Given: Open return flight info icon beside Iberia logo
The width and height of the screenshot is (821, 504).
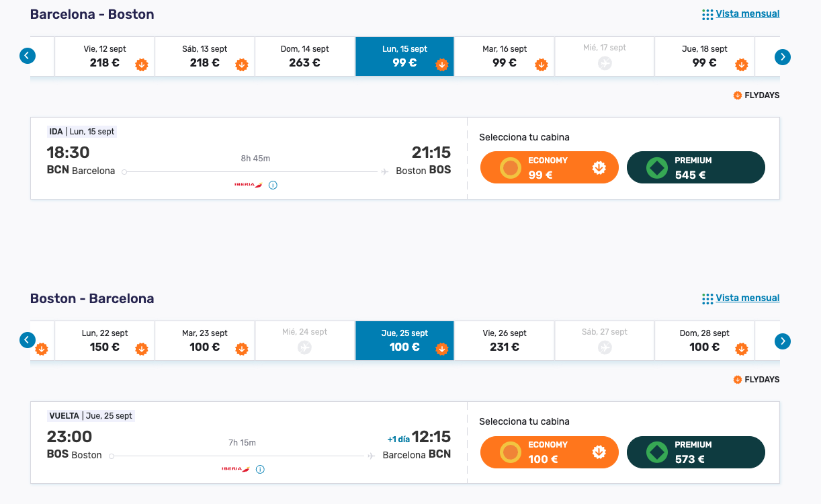Looking at the screenshot, I should tap(260, 469).
